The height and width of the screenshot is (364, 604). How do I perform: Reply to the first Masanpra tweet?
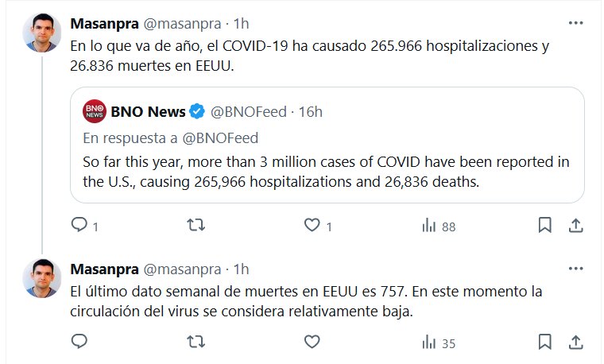79,226
